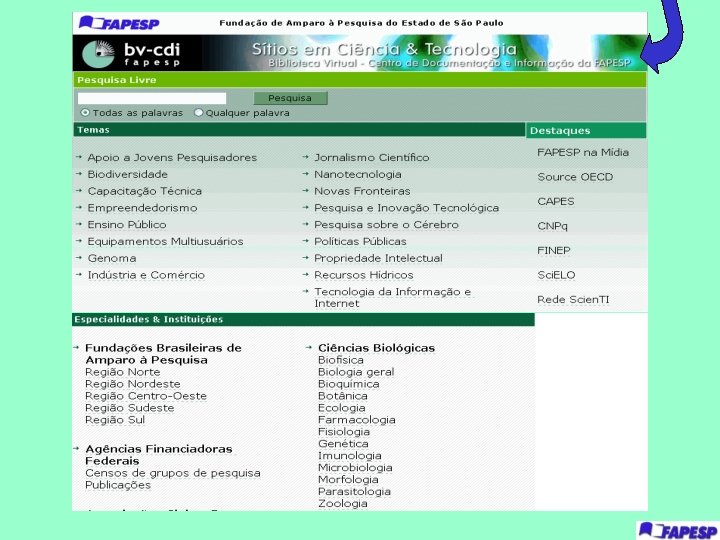This screenshot has height=540, width=720.
Task: Open Fundações Brasileiras de Amparo à Pesquisa
Action: click(163, 354)
